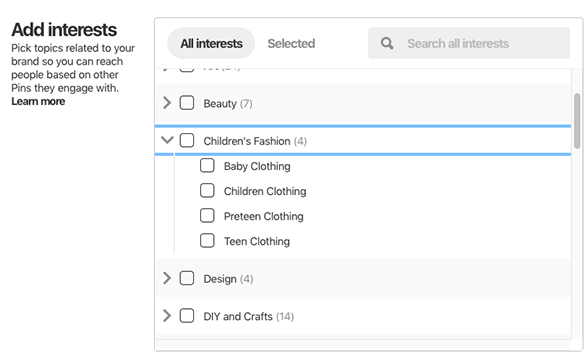Screen dimensions: 588x361
Task: Click the Beauty (7) label
Action: pyautogui.click(x=228, y=103)
